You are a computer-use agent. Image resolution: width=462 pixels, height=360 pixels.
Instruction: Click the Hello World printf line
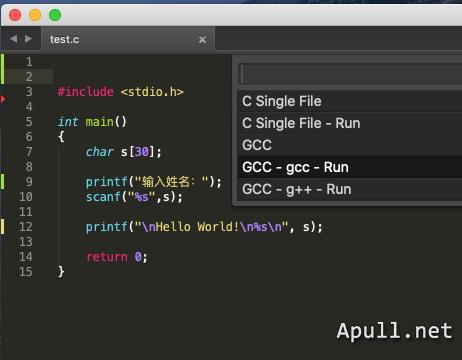click(x=204, y=227)
